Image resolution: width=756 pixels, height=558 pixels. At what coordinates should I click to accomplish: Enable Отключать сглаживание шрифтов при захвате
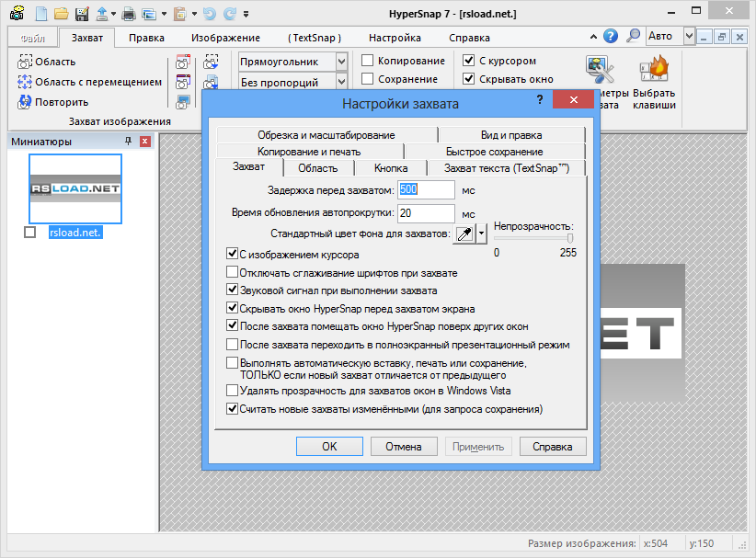pos(232,272)
